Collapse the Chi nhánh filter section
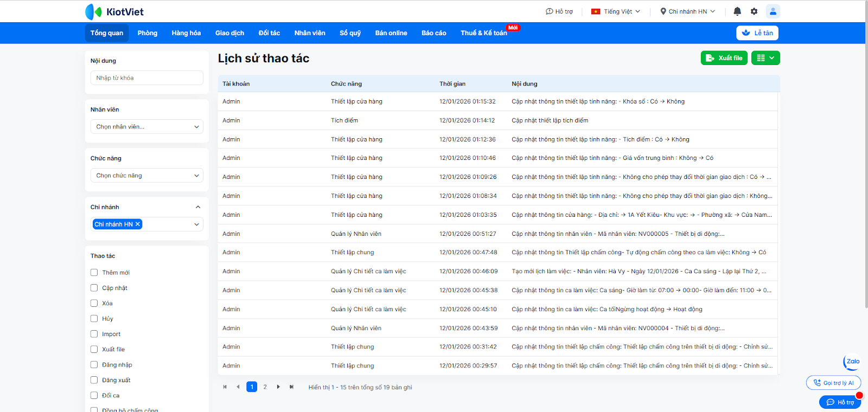The height and width of the screenshot is (412, 868). (198, 207)
